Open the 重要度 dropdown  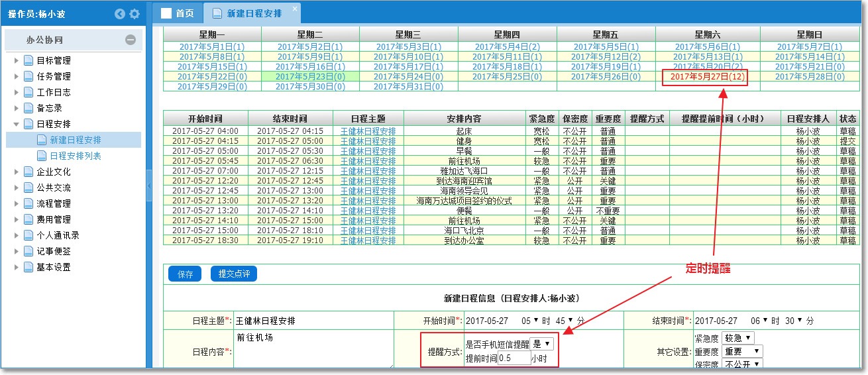(x=742, y=351)
